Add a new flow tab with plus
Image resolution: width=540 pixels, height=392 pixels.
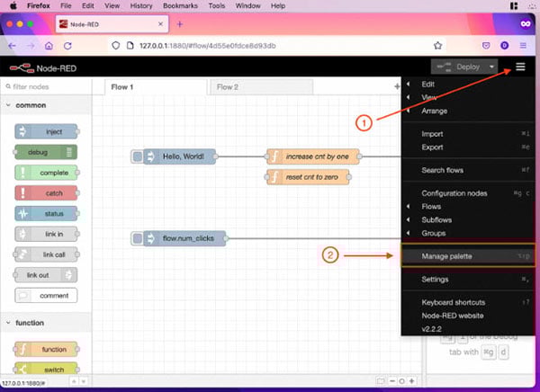[397, 86]
